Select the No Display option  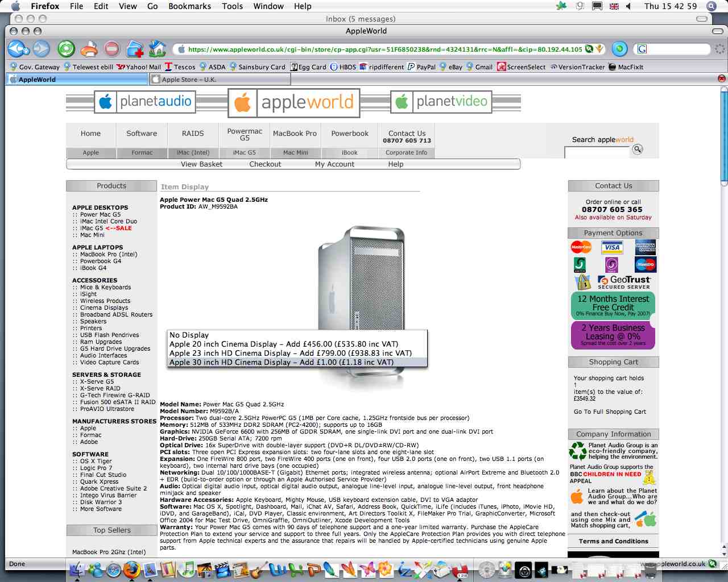click(297, 335)
